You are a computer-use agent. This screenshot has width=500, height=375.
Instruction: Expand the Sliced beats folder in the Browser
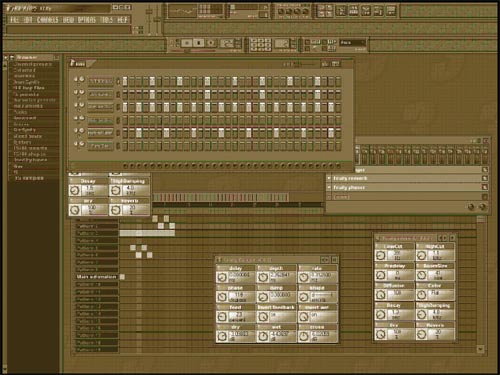point(27,136)
